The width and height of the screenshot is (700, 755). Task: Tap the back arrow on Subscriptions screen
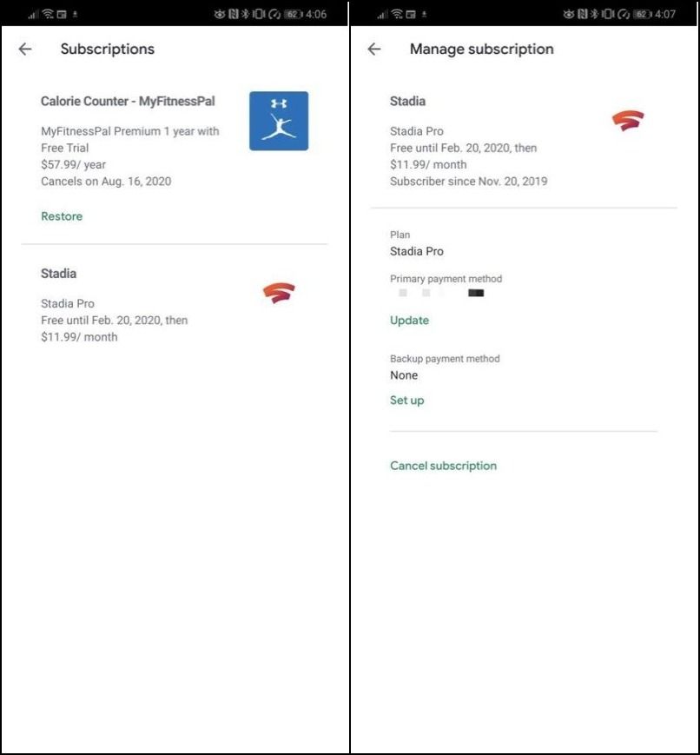click(x=24, y=49)
